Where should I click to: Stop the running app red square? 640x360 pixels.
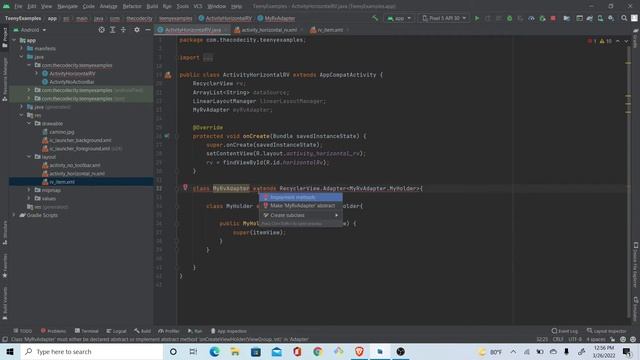(553, 18)
